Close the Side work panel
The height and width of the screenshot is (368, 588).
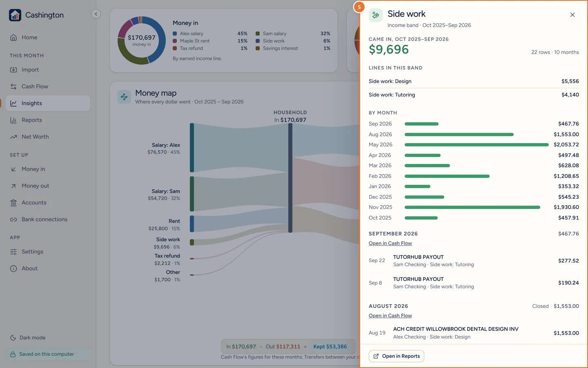tap(572, 15)
